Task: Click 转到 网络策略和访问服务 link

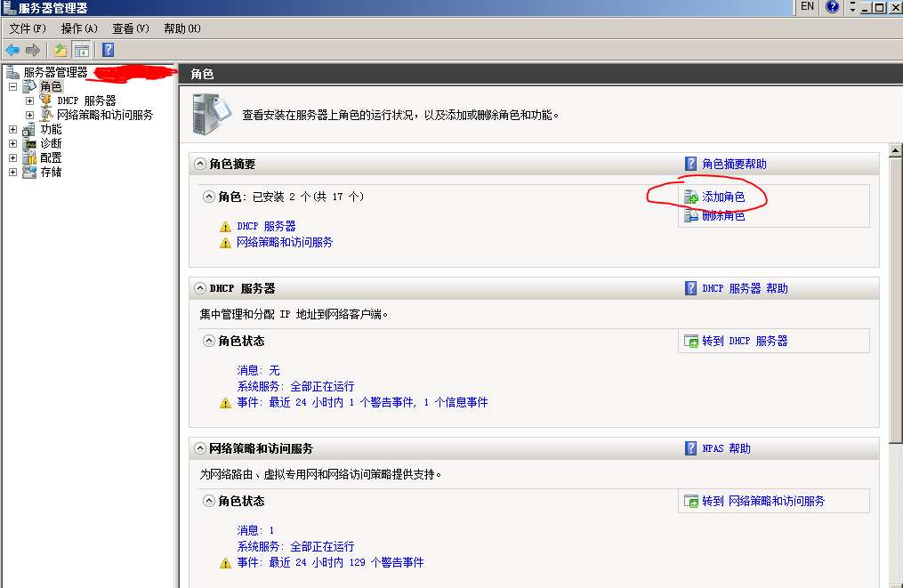Action: 763,501
